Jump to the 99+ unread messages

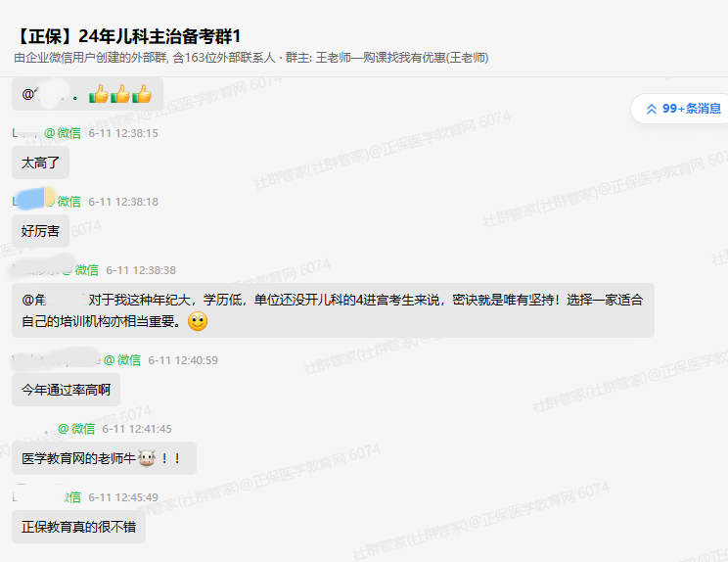pyautogui.click(x=681, y=109)
